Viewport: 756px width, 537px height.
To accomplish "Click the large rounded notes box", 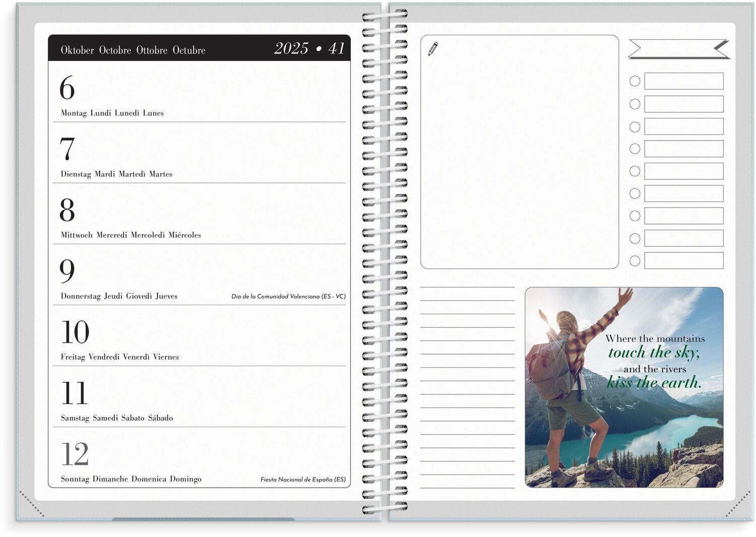I will (x=520, y=152).
